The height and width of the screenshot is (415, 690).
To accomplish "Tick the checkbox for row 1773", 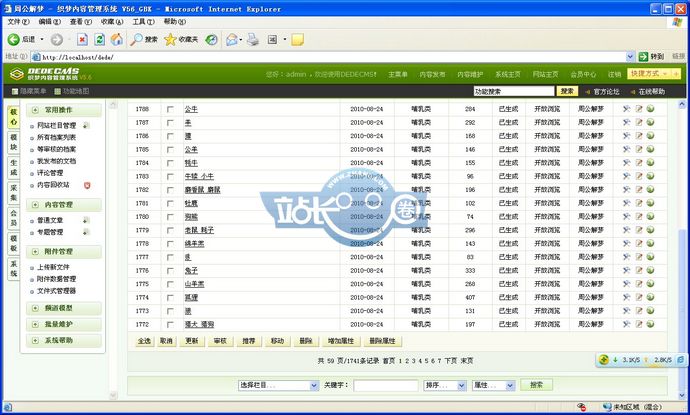I will (x=170, y=311).
